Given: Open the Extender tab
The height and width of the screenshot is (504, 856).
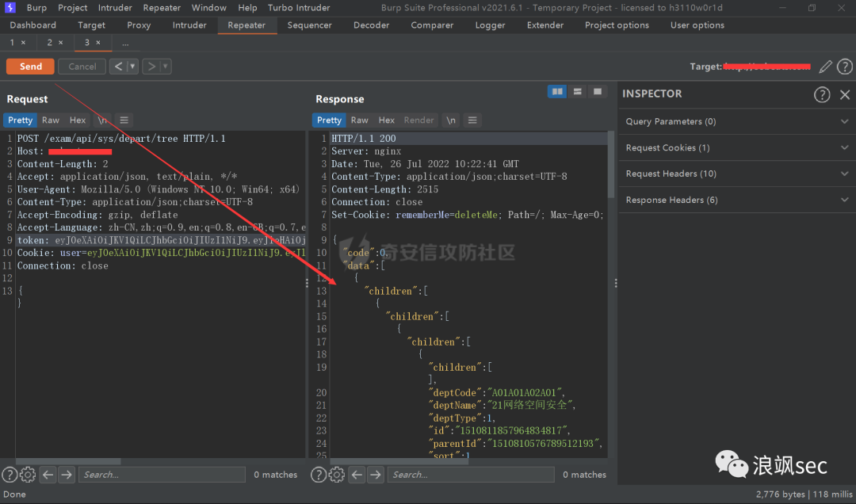Looking at the screenshot, I should tap(545, 25).
